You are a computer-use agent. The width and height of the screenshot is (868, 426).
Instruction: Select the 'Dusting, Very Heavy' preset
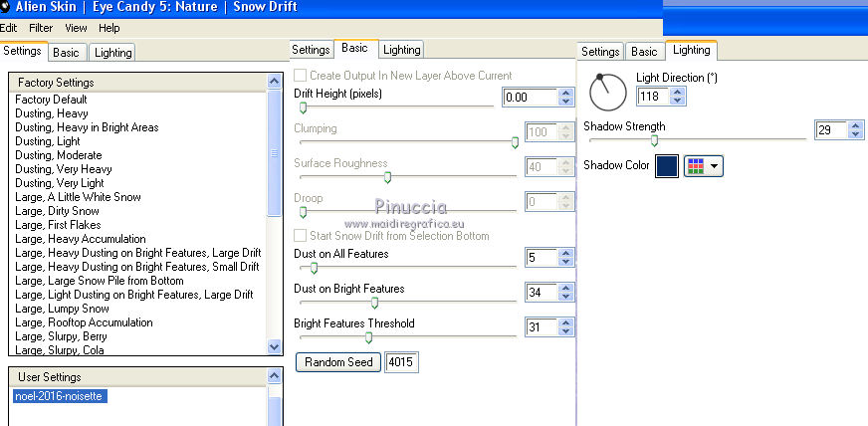64,169
